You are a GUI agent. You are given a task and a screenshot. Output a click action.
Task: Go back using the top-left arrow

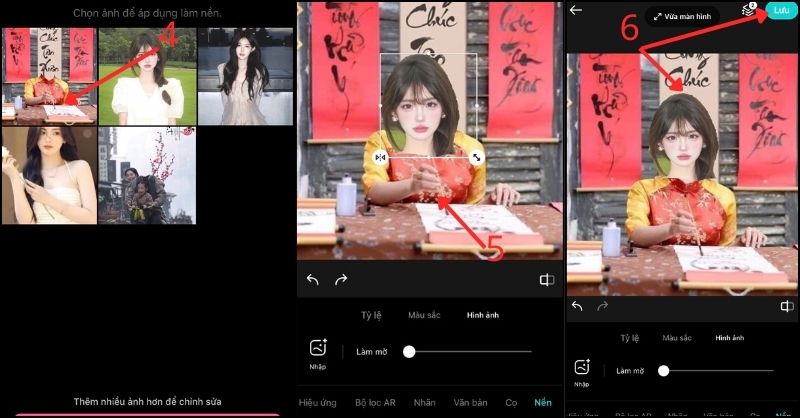(576, 10)
